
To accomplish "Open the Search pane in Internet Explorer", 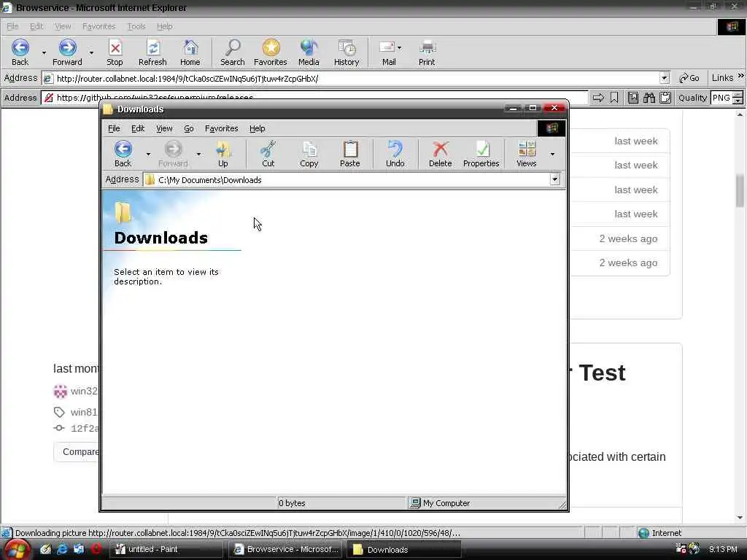I will click(x=233, y=52).
